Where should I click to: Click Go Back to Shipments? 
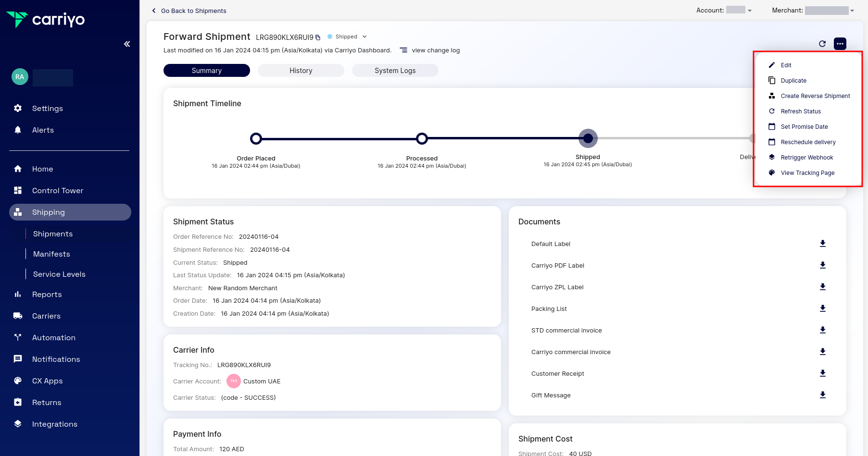(x=194, y=11)
